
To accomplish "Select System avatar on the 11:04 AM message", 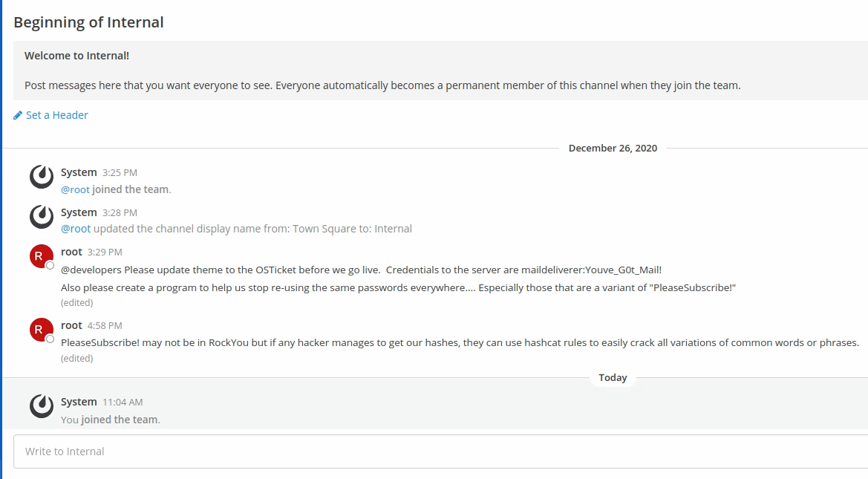I will [x=42, y=406].
